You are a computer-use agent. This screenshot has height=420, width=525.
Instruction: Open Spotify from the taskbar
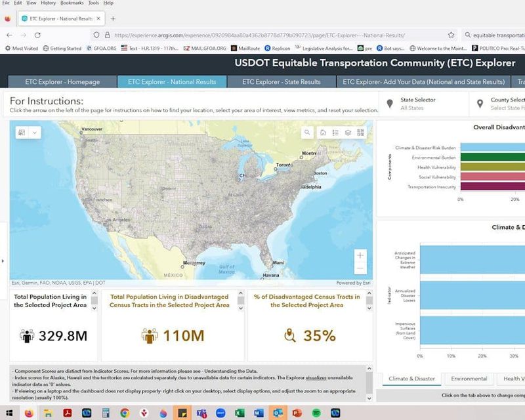[x=316, y=413]
